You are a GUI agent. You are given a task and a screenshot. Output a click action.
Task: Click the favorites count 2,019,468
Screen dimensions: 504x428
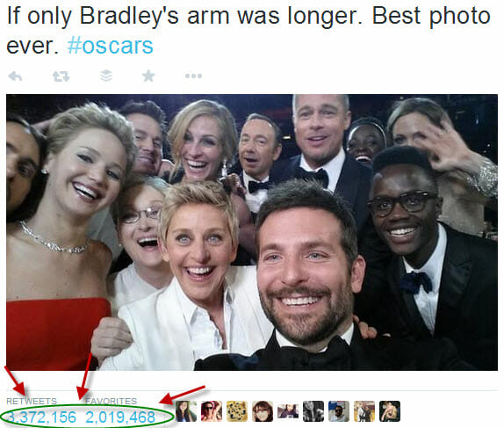coord(120,417)
